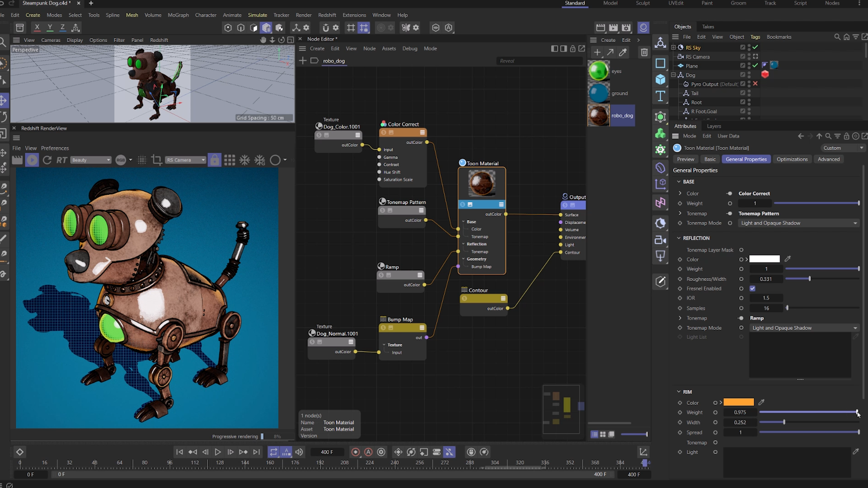Toggle Fresnel Enabled checkbox
868x488 pixels.
point(752,288)
